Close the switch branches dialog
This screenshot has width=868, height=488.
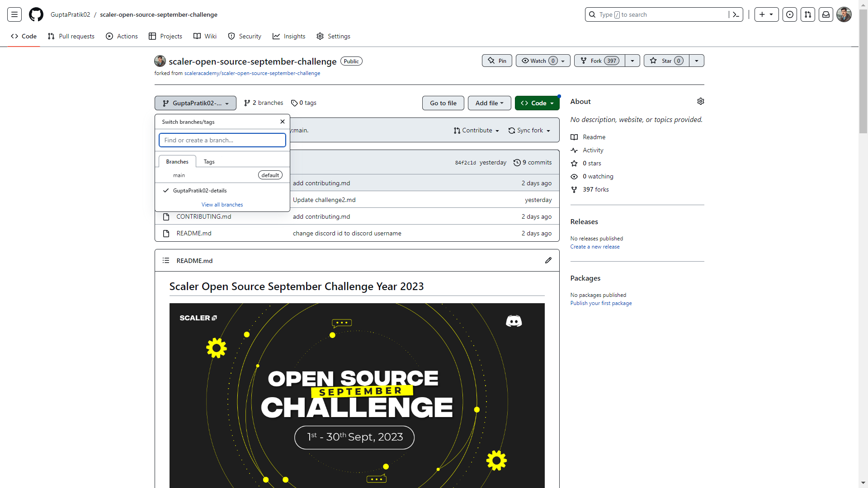pos(283,122)
